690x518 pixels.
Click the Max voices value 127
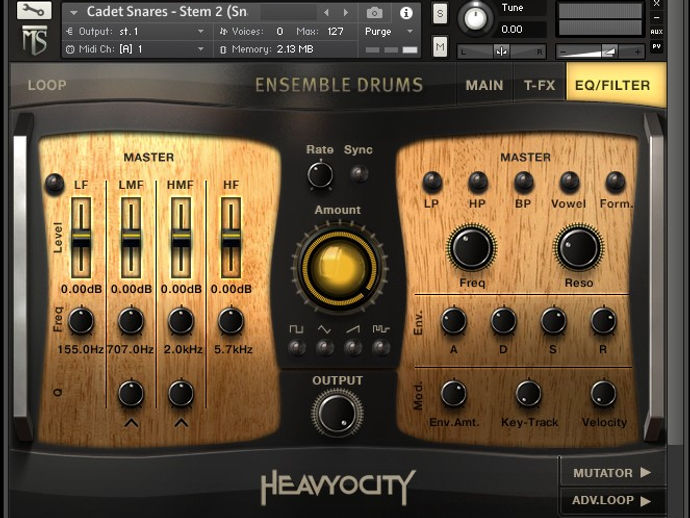pyautogui.click(x=335, y=32)
